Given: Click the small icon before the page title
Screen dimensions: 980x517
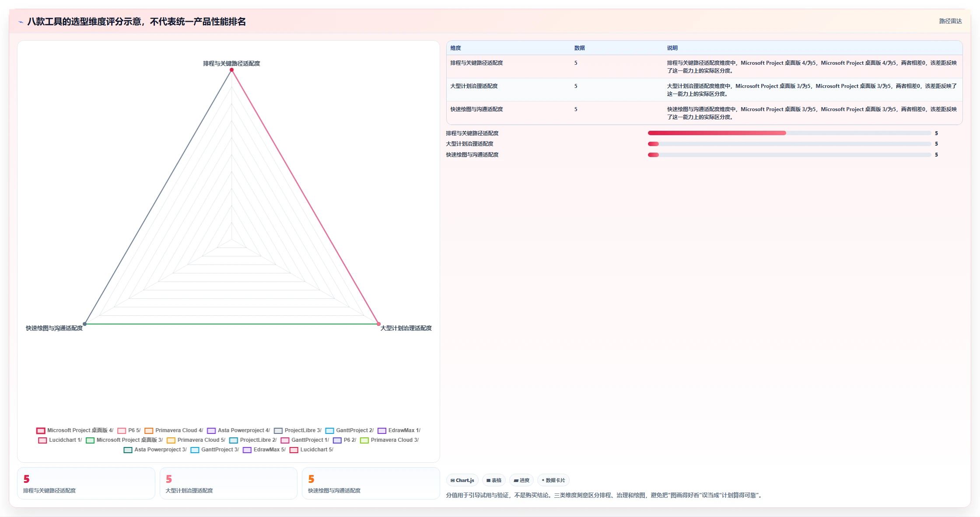Looking at the screenshot, I should pyautogui.click(x=21, y=22).
